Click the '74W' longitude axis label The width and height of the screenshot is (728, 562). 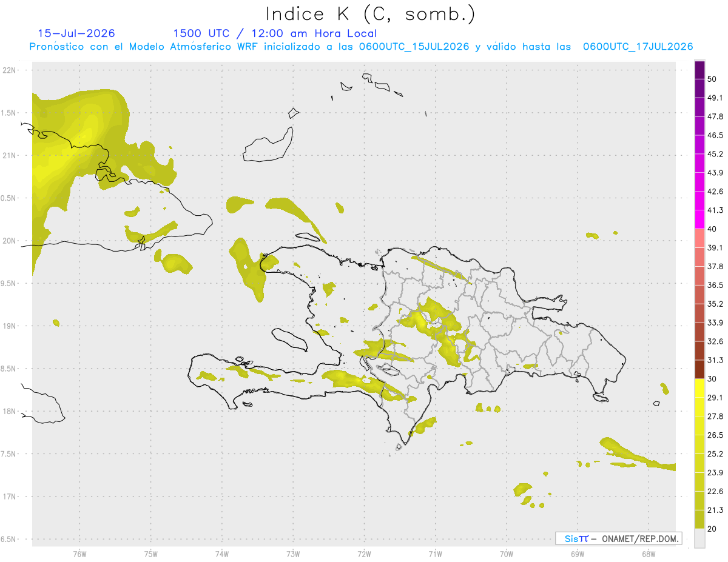tap(222, 553)
